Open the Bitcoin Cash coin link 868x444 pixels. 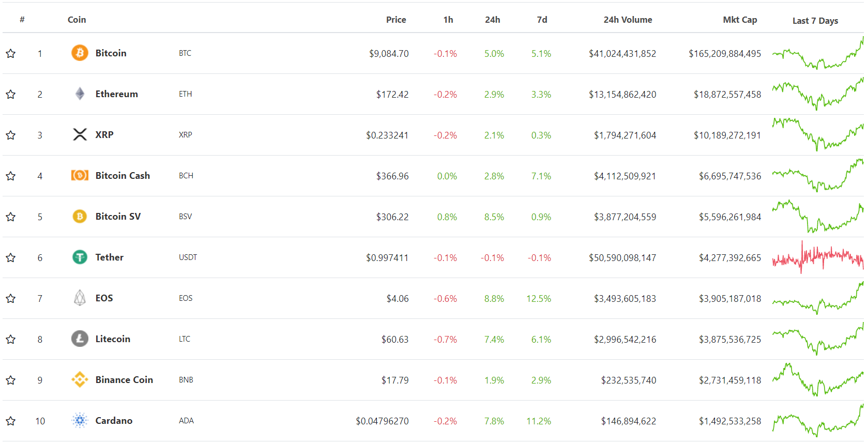coord(123,175)
